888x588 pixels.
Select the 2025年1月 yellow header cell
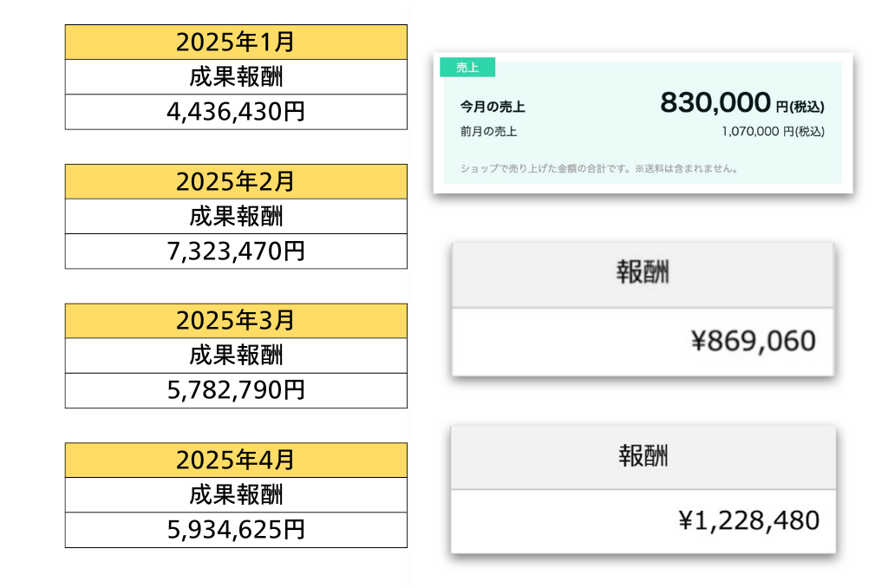[236, 42]
